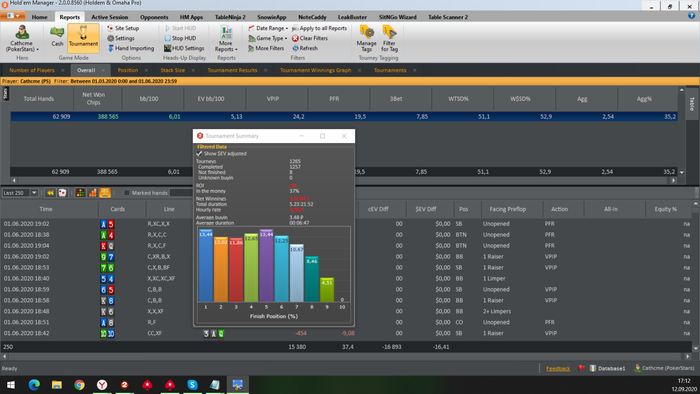700x394 pixels.
Task: Open the Active Session ribbon tab
Action: pyautogui.click(x=109, y=17)
